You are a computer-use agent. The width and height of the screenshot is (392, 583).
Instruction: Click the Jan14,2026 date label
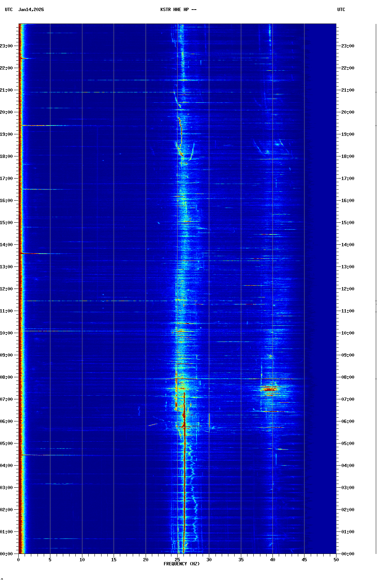click(31, 10)
